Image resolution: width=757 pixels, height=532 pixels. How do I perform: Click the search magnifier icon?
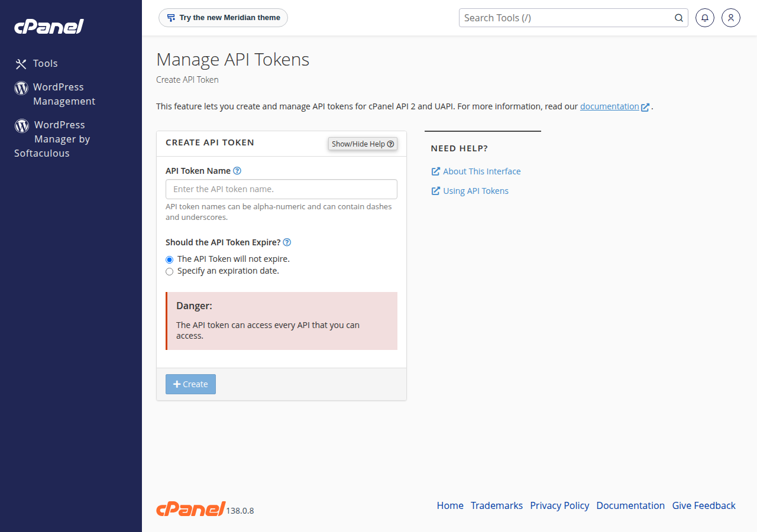point(679,18)
